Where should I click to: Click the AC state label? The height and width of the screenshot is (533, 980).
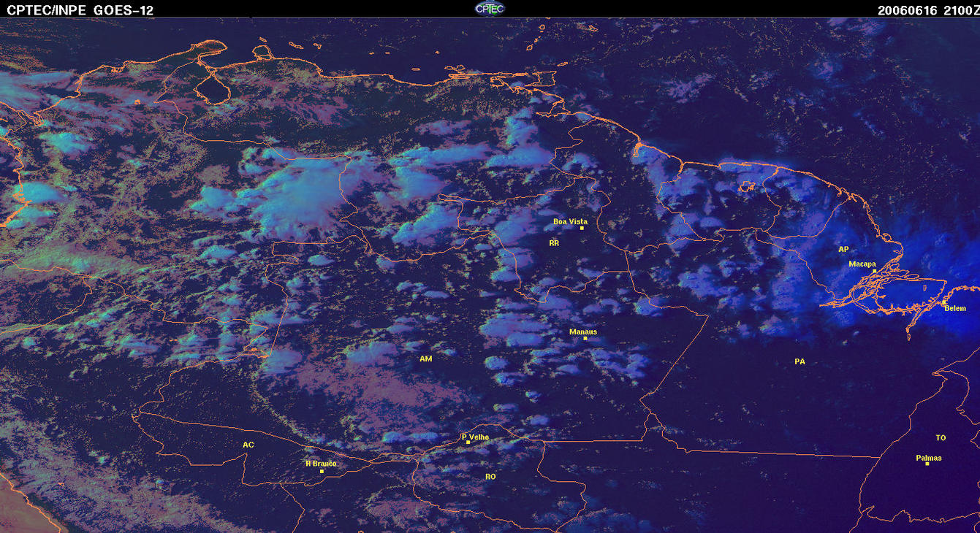[x=248, y=445]
